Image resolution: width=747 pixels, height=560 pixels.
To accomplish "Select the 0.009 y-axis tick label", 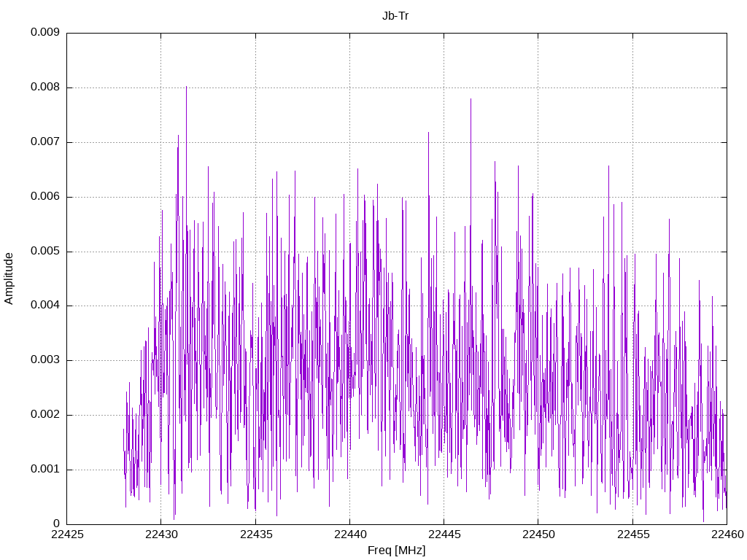I will (45, 32).
